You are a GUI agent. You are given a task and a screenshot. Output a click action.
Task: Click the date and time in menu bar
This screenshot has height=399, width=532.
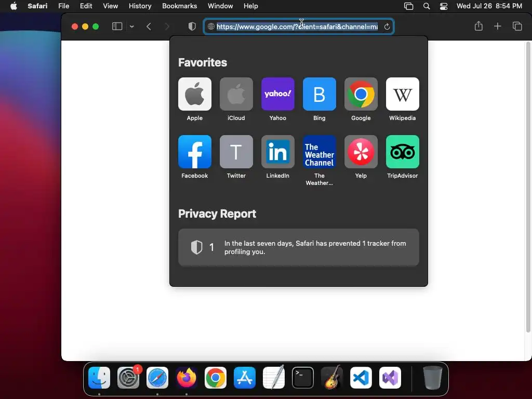pos(489,6)
